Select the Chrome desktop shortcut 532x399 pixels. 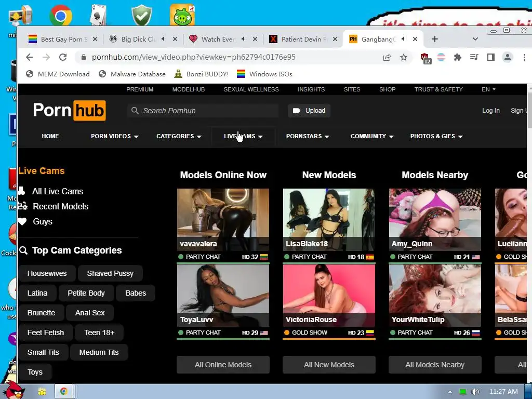[60, 15]
